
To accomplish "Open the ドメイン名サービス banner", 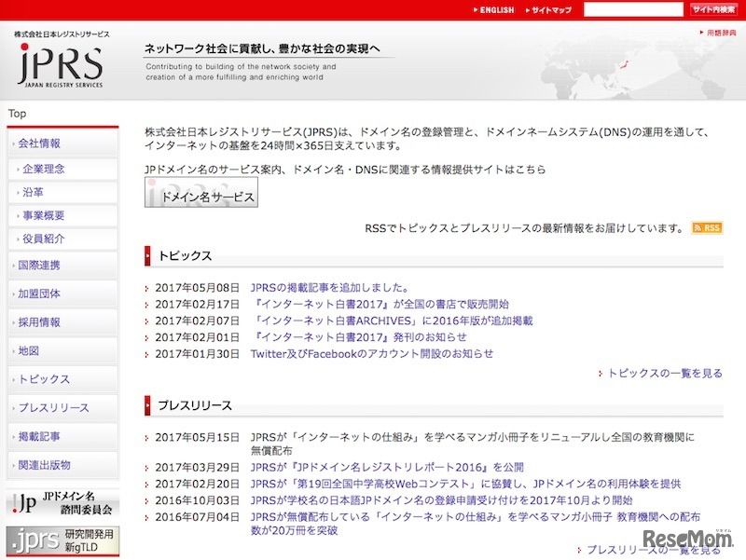I will (x=200, y=194).
